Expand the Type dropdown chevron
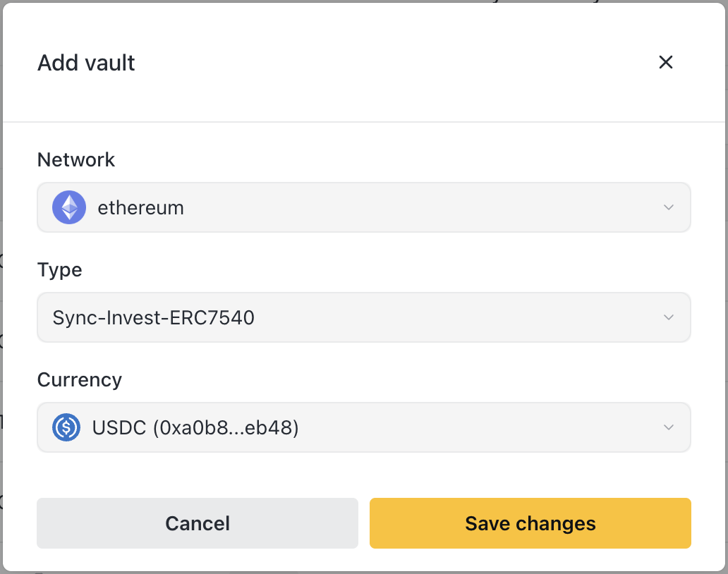This screenshot has width=728, height=574. coord(669,318)
